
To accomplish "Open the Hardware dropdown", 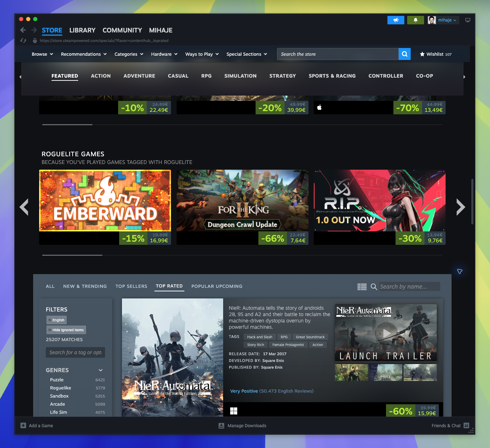I will pyautogui.click(x=164, y=54).
